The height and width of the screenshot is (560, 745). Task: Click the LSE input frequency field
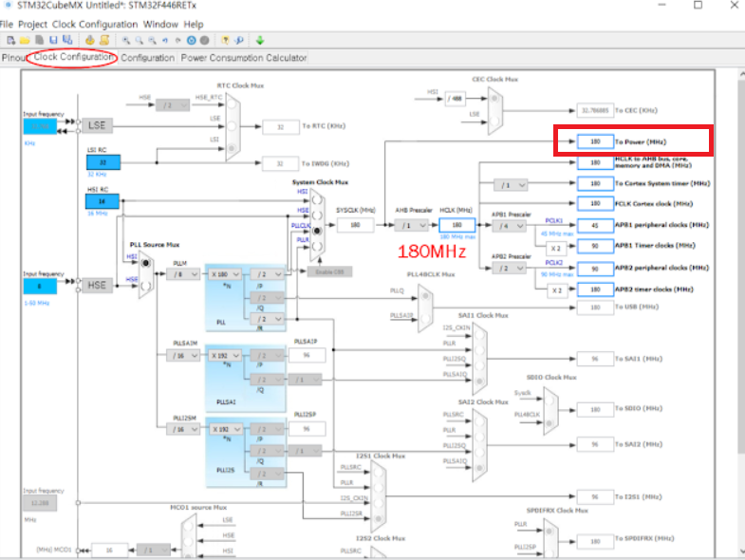(40, 126)
